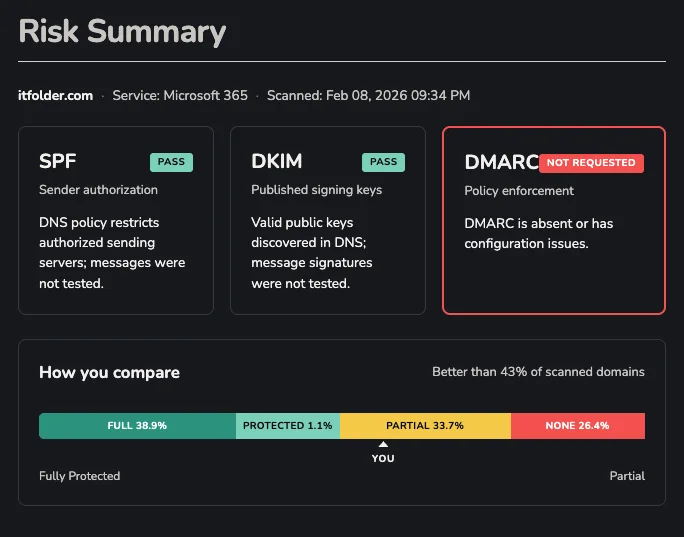
Task: Click the SPF card title
Action: click(x=58, y=161)
